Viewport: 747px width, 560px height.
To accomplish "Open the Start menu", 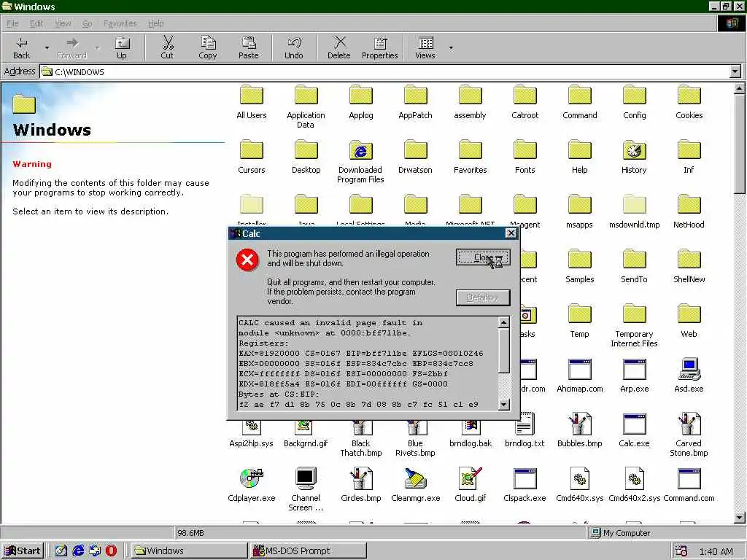I will [x=23, y=551].
